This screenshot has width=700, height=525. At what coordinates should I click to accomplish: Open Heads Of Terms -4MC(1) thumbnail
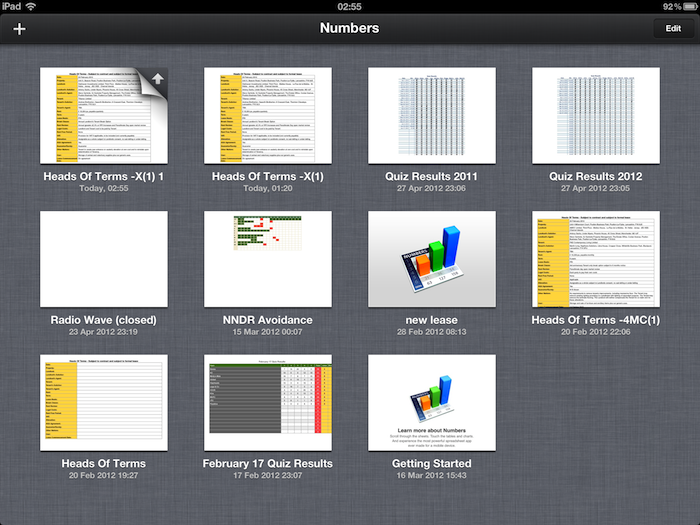tap(596, 259)
